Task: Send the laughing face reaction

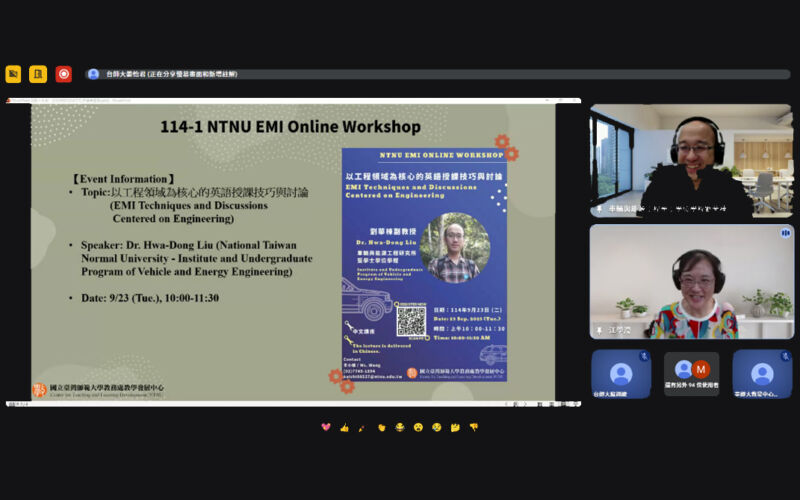Action: coord(400,427)
